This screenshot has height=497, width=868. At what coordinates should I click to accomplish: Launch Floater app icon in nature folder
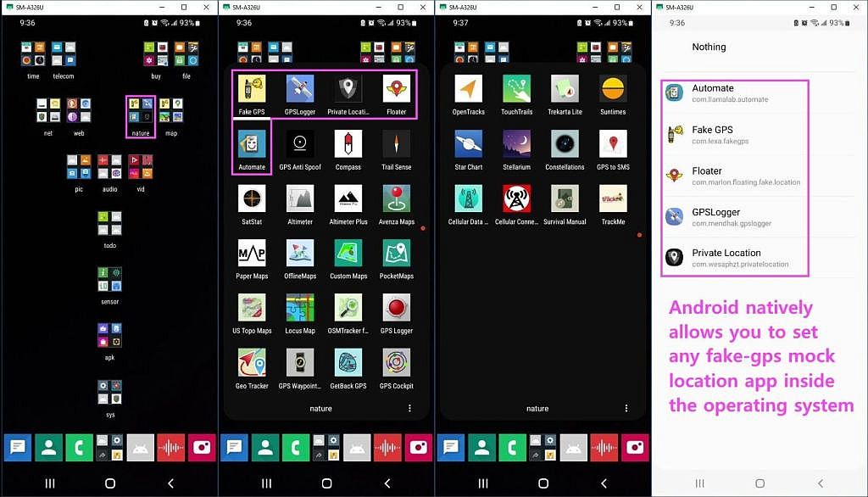click(x=397, y=89)
